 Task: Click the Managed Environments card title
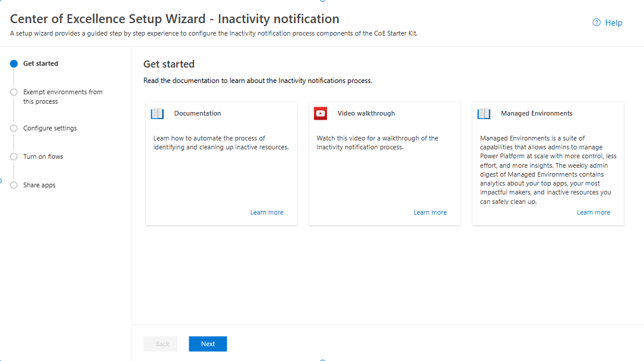point(537,113)
